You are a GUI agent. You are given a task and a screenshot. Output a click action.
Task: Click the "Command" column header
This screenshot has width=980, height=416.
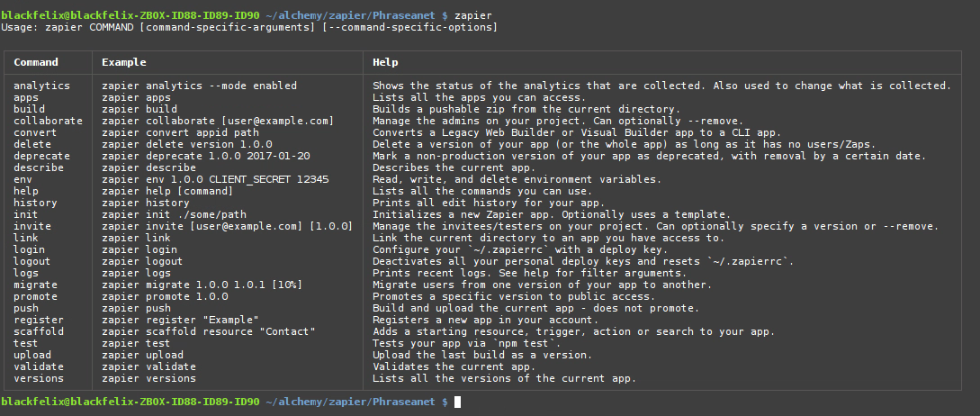tap(36, 63)
